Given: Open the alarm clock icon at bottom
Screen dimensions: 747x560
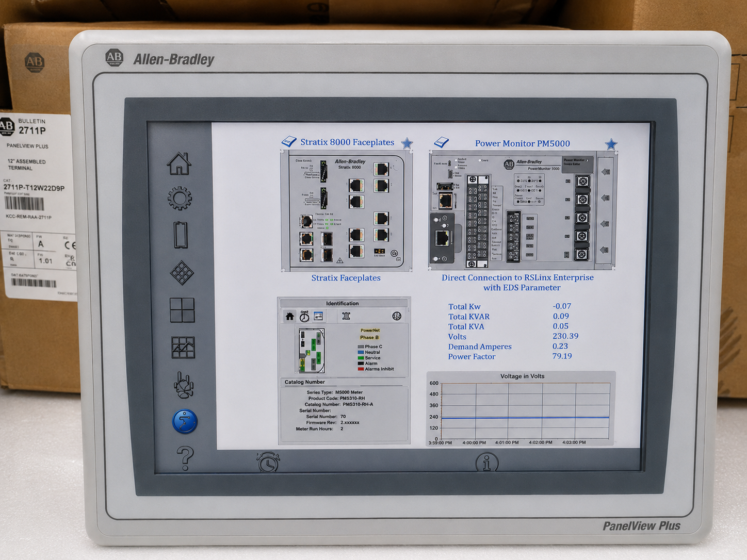Looking at the screenshot, I should pyautogui.click(x=268, y=462).
